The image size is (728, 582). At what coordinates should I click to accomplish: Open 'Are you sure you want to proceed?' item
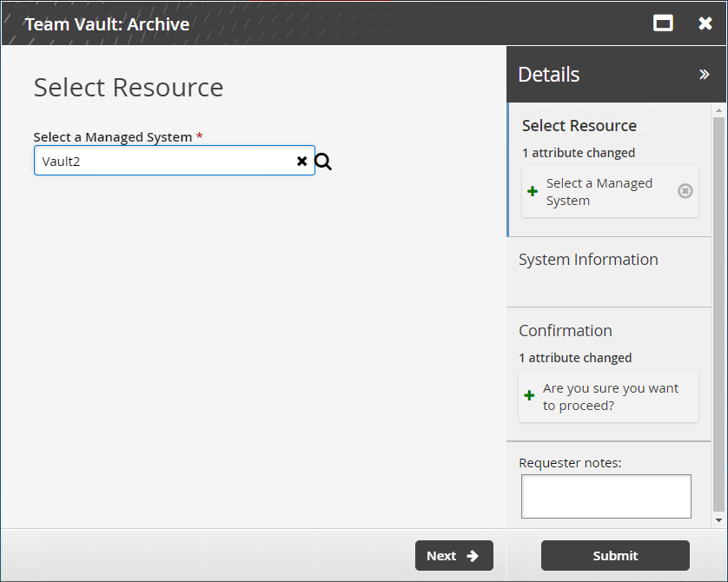(610, 397)
